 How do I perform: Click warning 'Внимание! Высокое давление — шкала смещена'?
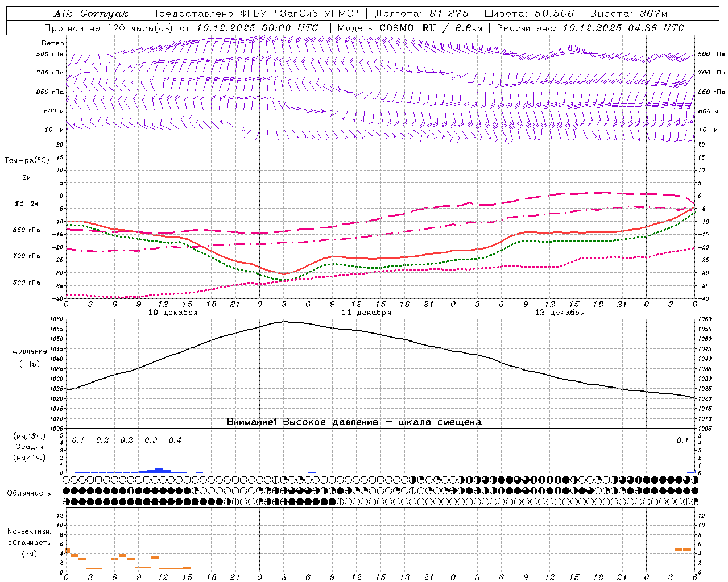tap(354, 422)
